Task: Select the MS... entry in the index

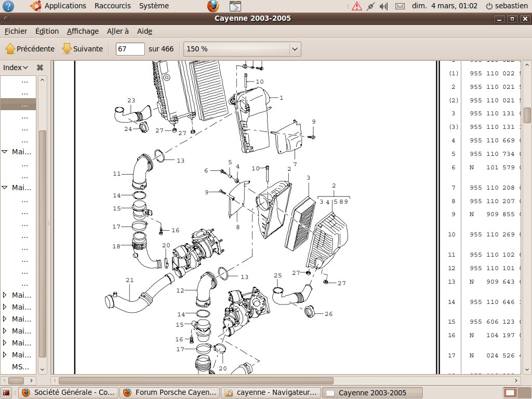Action: point(20,367)
